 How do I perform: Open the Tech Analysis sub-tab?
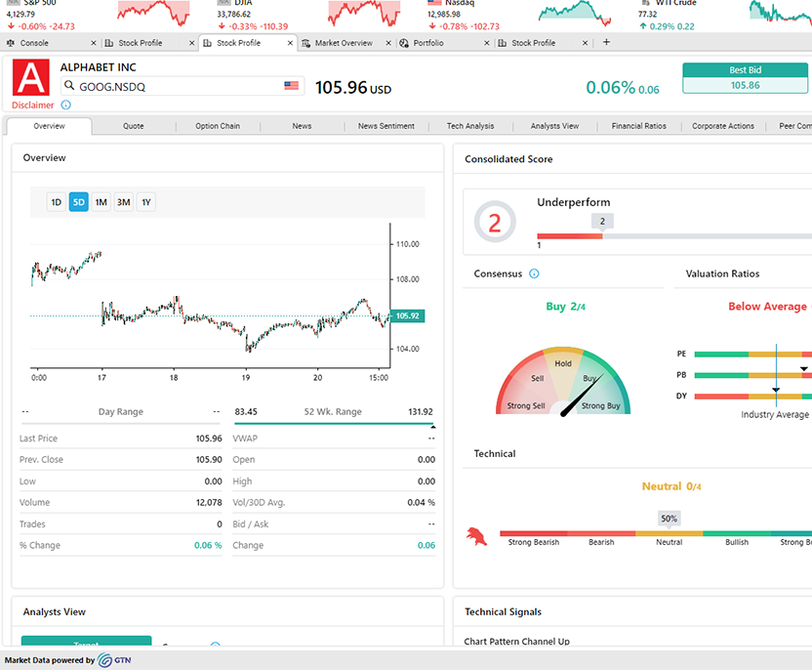[x=470, y=126]
